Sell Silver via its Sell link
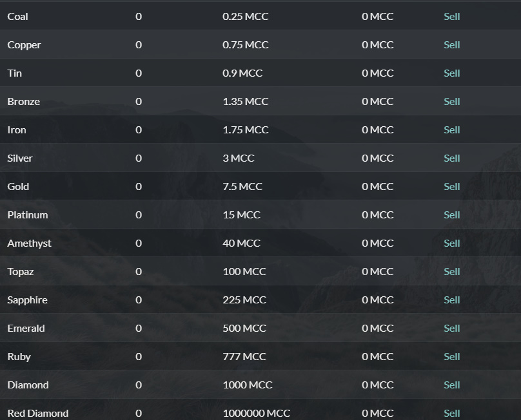Viewport: 521px width, 420px height. tap(451, 158)
